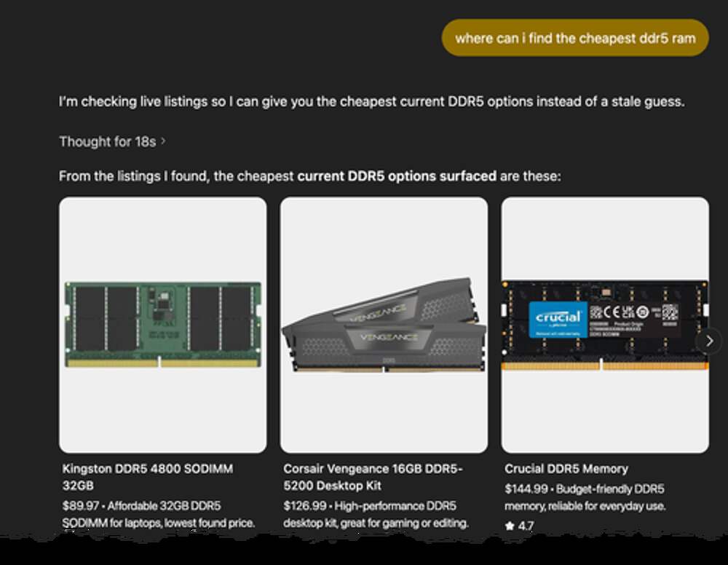
Task: Expand the "Thought for 18s" reasoning section
Action: coord(108,142)
